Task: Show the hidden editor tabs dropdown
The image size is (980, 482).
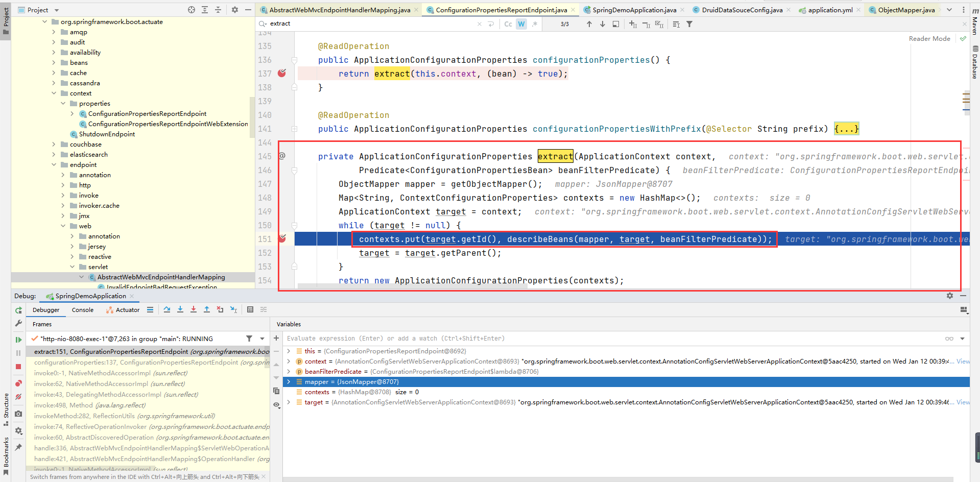Action: (949, 10)
